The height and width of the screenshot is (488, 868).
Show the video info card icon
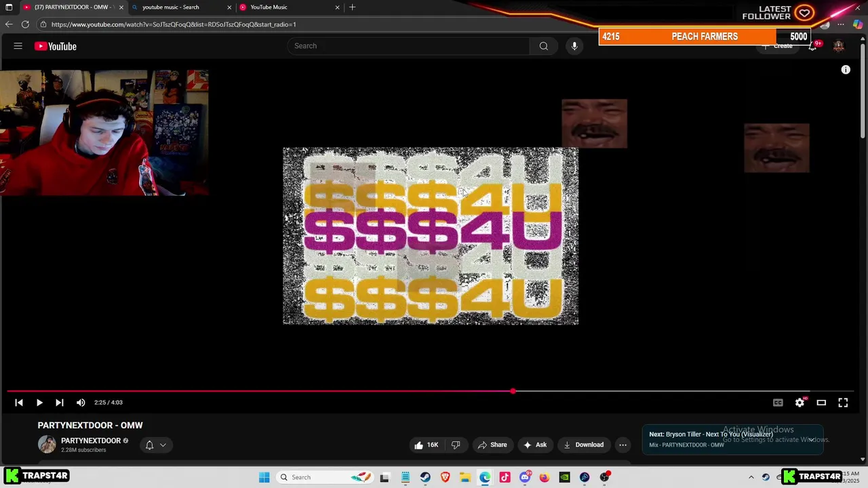click(846, 70)
